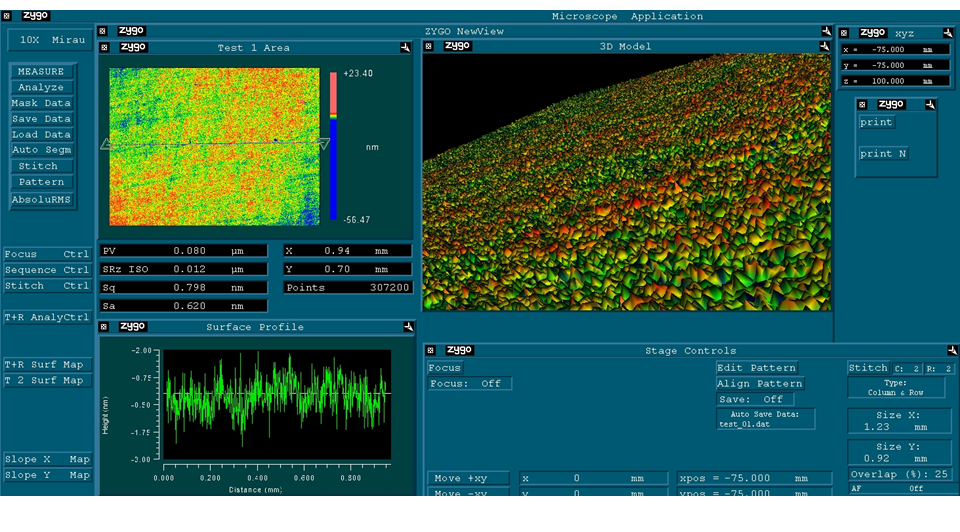The width and height of the screenshot is (960, 532).
Task: Toggle Save: Off setting
Action: tap(755, 400)
